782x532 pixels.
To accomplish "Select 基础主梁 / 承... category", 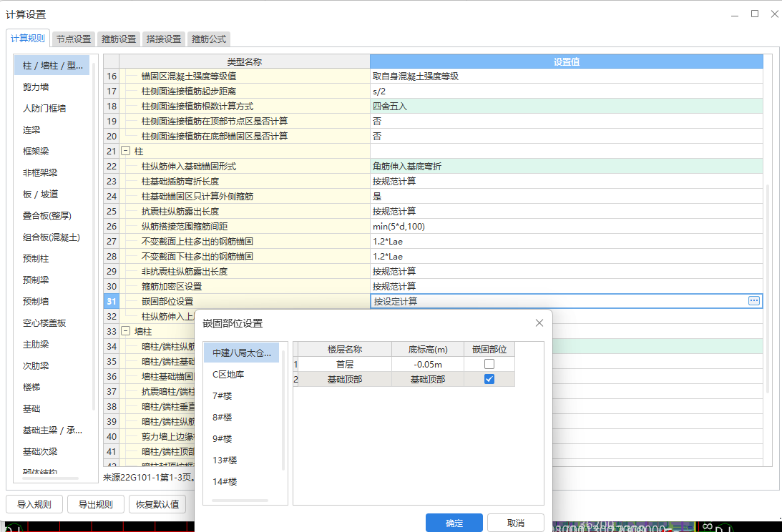I will pos(52,430).
